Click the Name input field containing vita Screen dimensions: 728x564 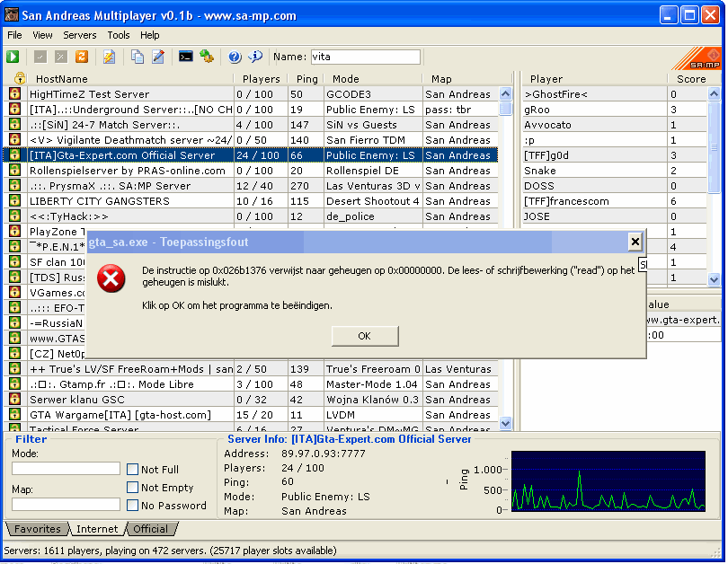coord(366,57)
